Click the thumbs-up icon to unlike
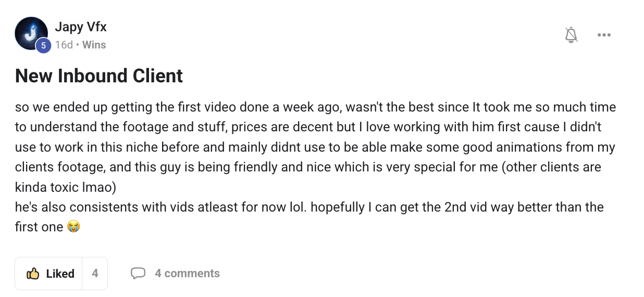 click(33, 274)
